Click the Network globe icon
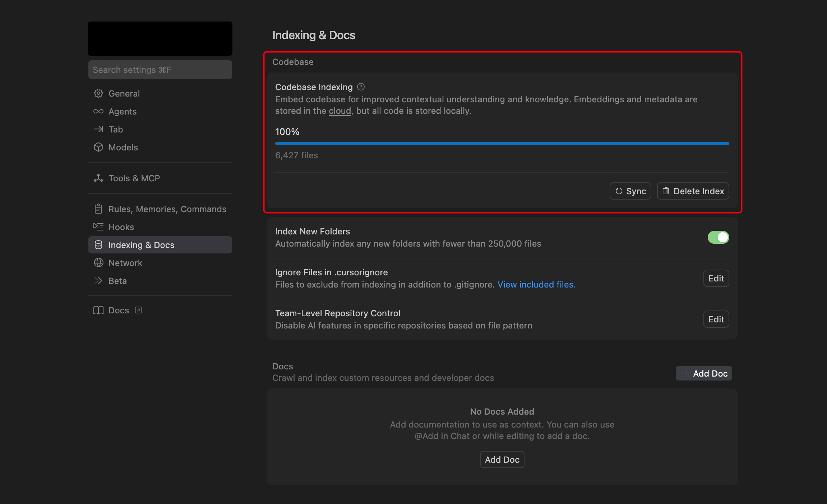 [98, 262]
